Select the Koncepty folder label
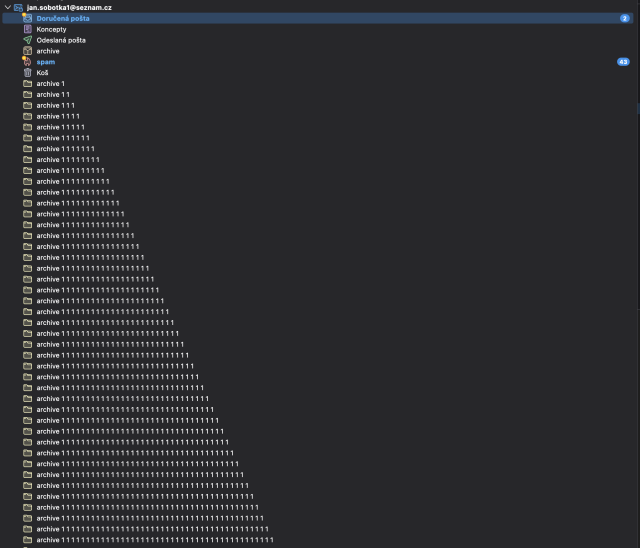640x548 pixels. [x=52, y=29]
